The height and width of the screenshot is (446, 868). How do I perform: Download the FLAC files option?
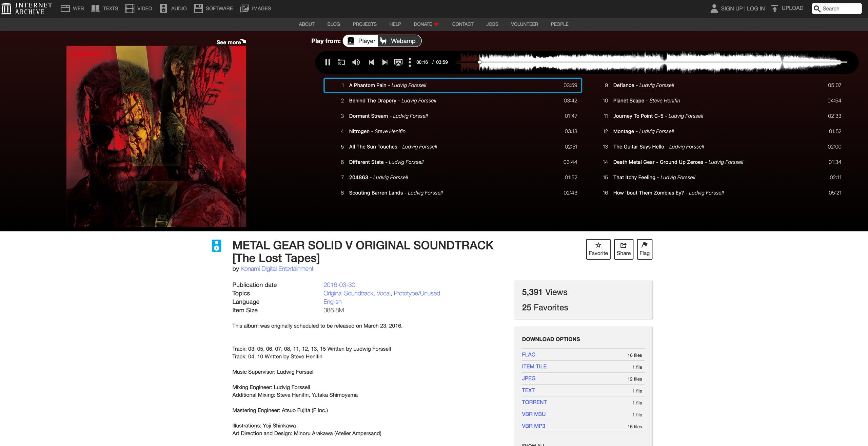[529, 355]
